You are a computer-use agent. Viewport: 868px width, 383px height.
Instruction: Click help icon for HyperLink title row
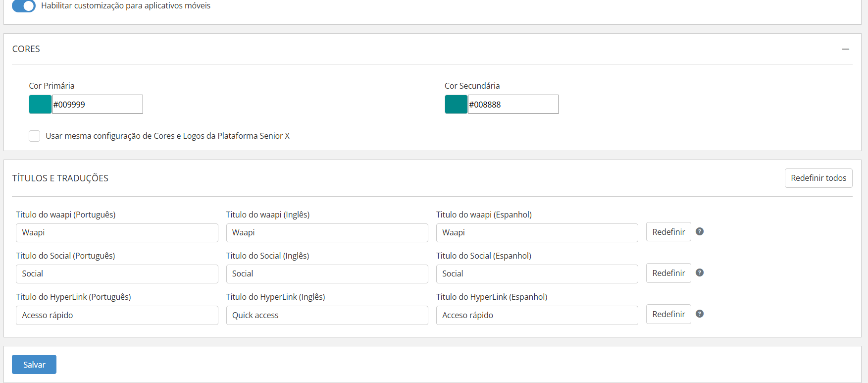pos(700,314)
